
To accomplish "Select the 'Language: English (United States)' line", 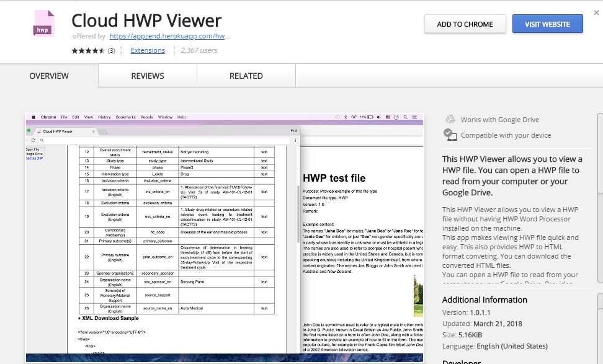I will [x=494, y=346].
